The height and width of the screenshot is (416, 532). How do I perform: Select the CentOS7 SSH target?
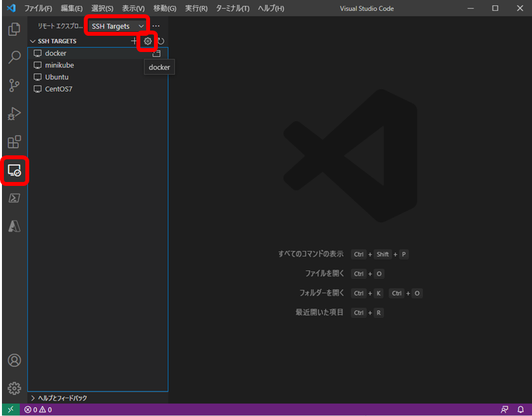pyautogui.click(x=97, y=89)
